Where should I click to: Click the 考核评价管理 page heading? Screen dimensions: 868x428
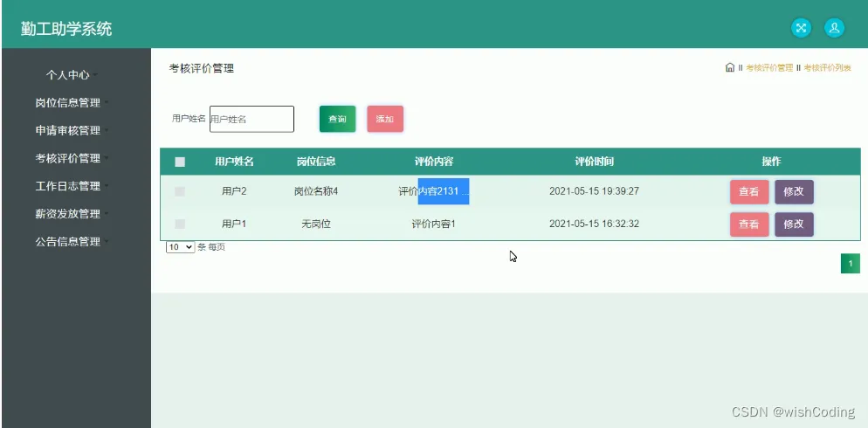pos(202,69)
